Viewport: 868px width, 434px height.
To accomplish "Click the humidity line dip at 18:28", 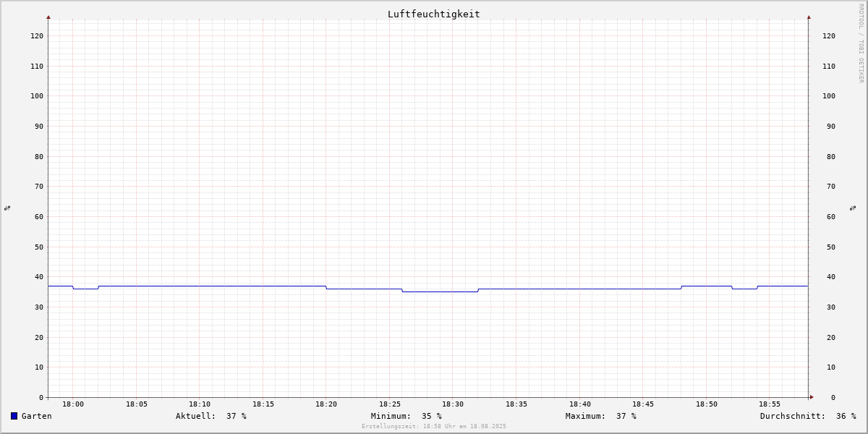I will (x=440, y=292).
